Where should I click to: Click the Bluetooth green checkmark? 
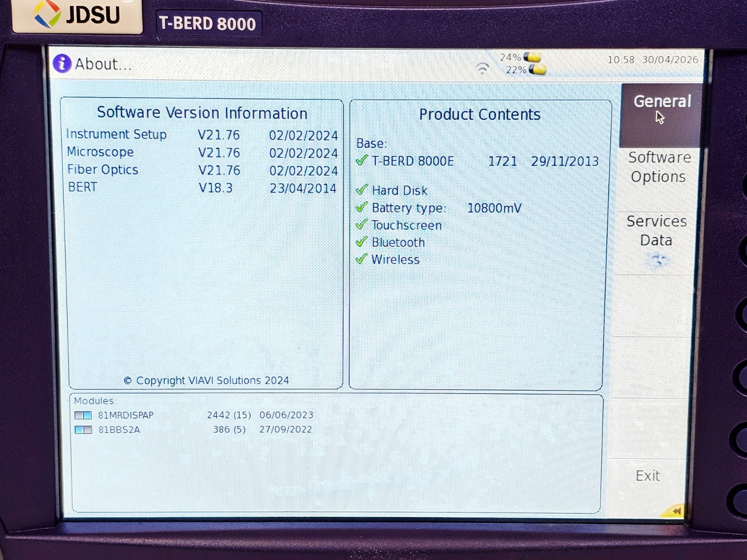coord(362,242)
